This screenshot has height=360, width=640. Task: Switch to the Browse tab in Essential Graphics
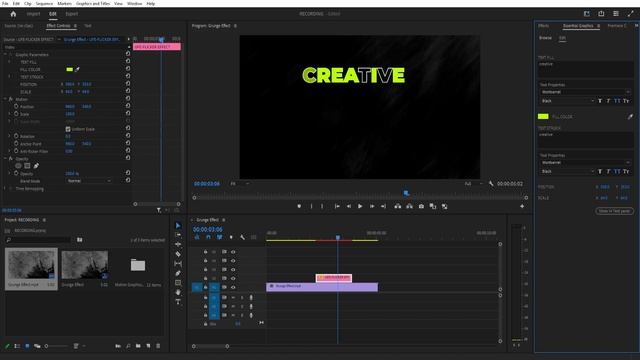545,38
